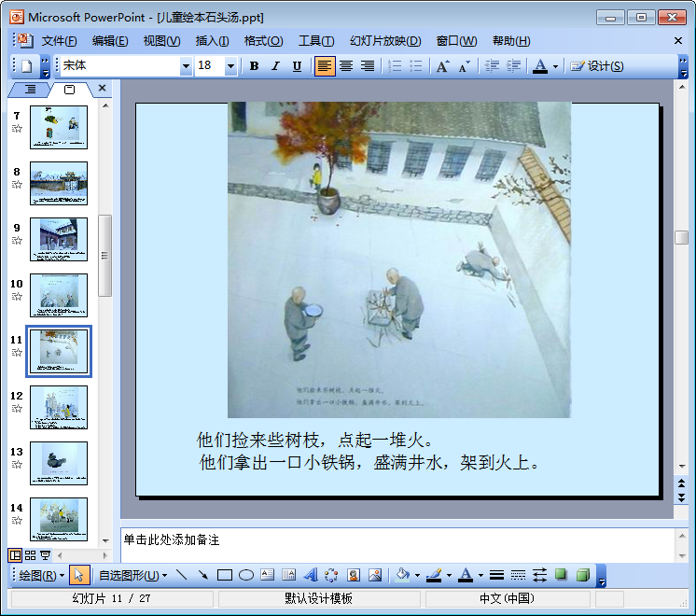Switch to Slides tab in side pane
696x616 pixels.
point(70,90)
